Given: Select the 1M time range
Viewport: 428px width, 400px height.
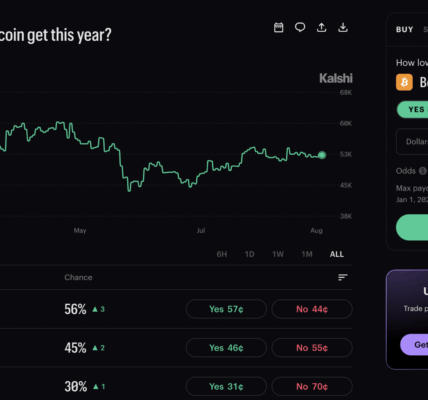Looking at the screenshot, I should click(x=307, y=254).
